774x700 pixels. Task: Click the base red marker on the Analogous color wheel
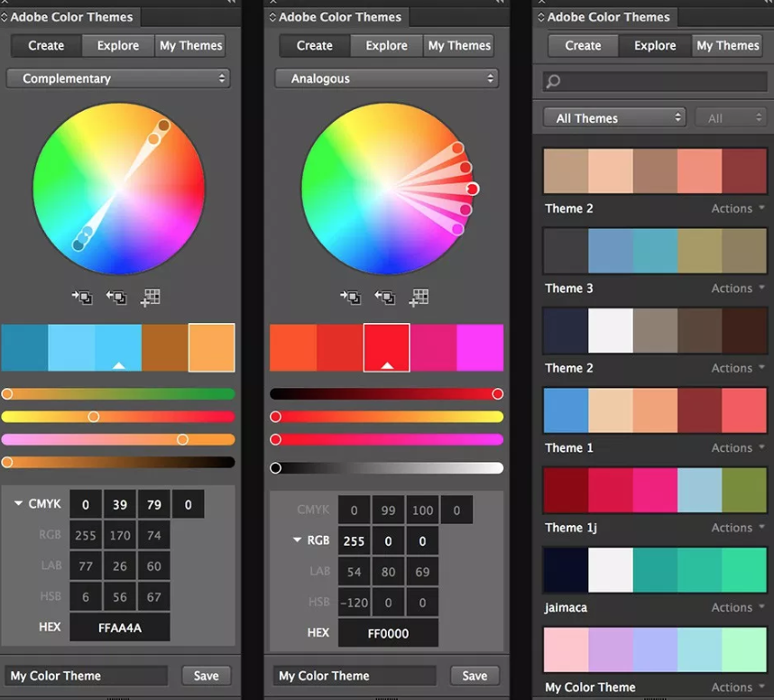point(473,189)
